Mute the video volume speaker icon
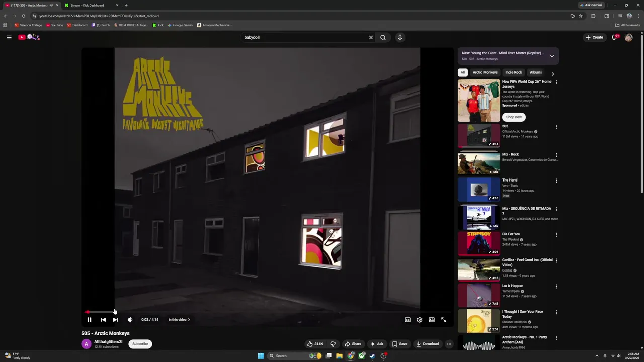The image size is (644, 362). [130, 320]
